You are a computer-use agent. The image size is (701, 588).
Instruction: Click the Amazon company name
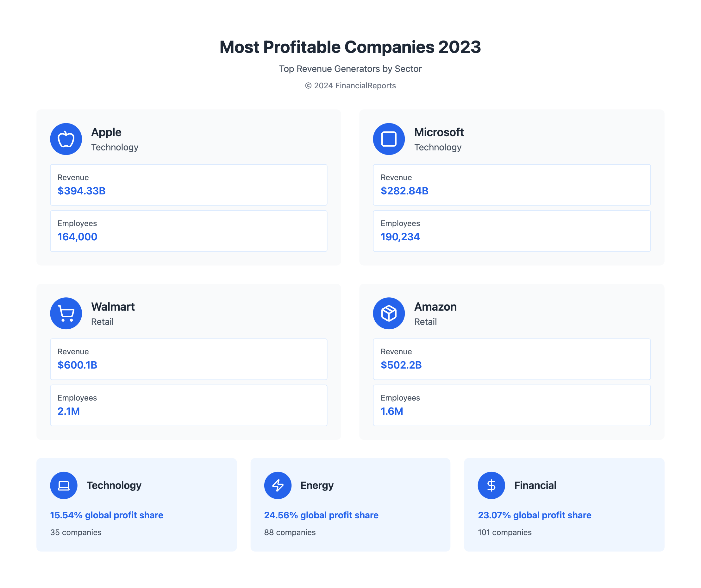point(435,307)
